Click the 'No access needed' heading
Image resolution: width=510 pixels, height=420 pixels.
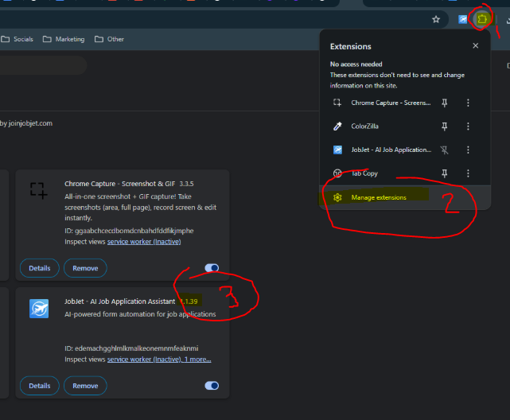(x=356, y=64)
